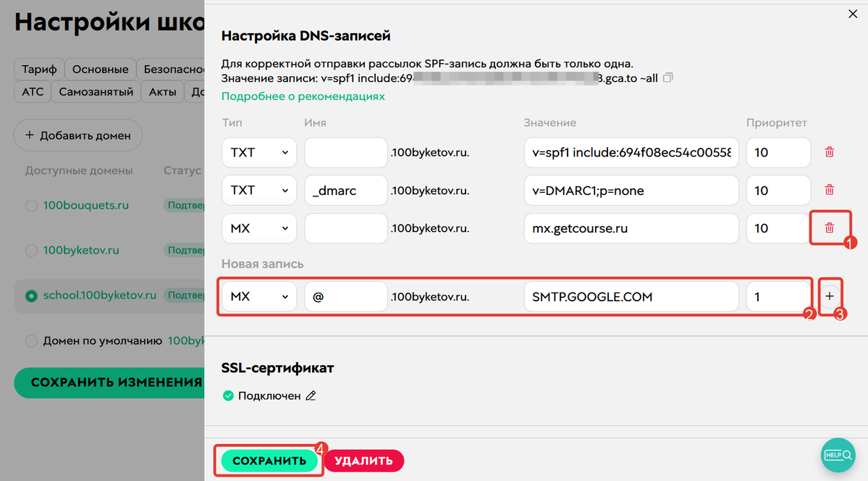This screenshot has width=868, height=481.
Task: Switch to the АТС tab
Action: point(33,92)
